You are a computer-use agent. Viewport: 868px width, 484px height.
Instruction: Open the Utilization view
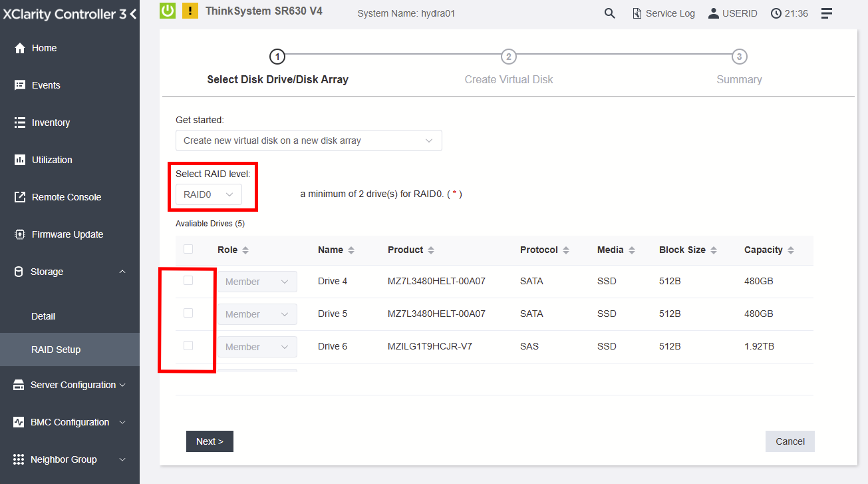click(x=52, y=159)
